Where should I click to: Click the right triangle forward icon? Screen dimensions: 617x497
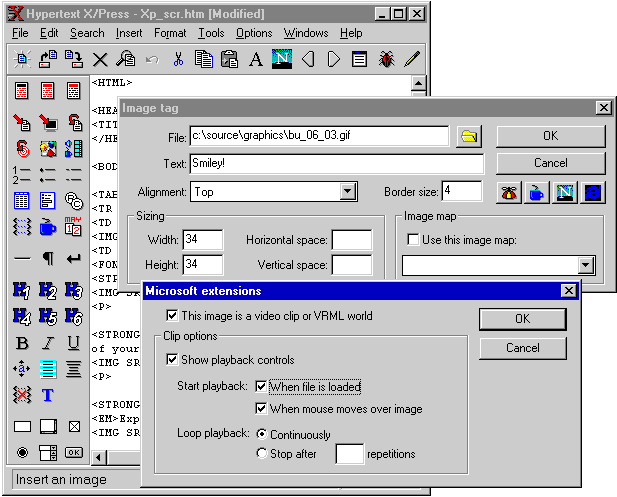tap(334, 59)
